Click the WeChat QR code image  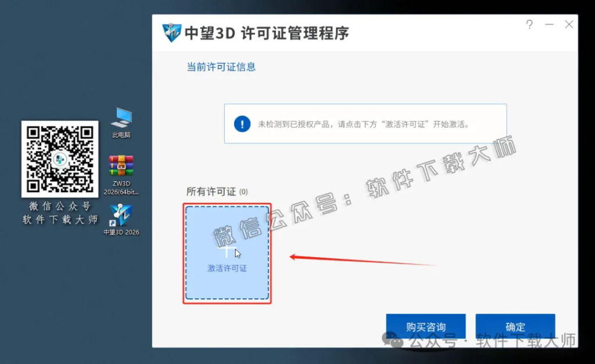click(x=59, y=158)
